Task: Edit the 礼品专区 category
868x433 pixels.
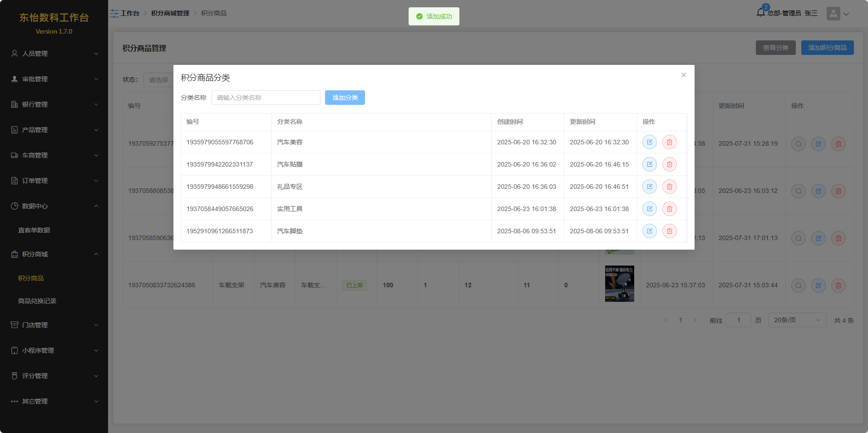Action: (x=649, y=187)
